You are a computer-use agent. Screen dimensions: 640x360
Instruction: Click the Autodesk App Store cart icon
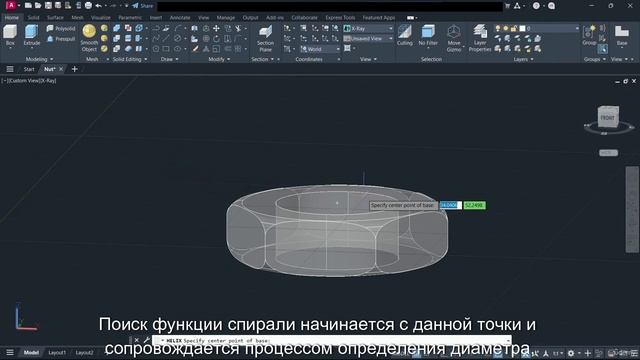(x=507, y=6)
